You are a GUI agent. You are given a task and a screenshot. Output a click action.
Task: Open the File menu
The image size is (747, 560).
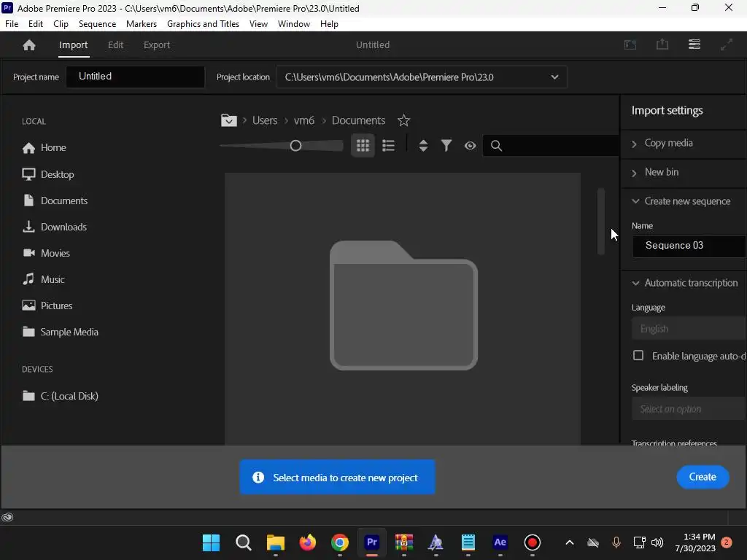12,24
